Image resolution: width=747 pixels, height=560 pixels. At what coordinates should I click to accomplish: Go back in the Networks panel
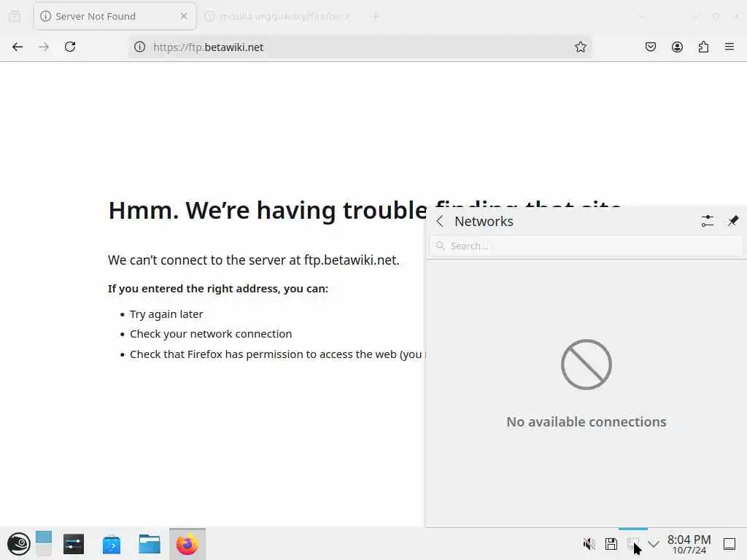click(x=440, y=221)
